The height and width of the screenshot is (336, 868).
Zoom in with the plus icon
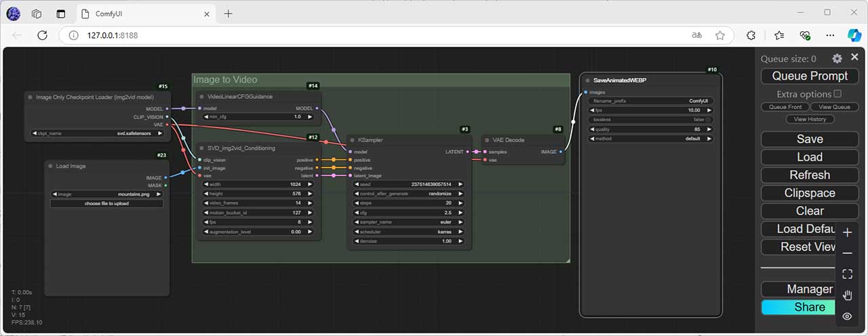click(x=847, y=233)
